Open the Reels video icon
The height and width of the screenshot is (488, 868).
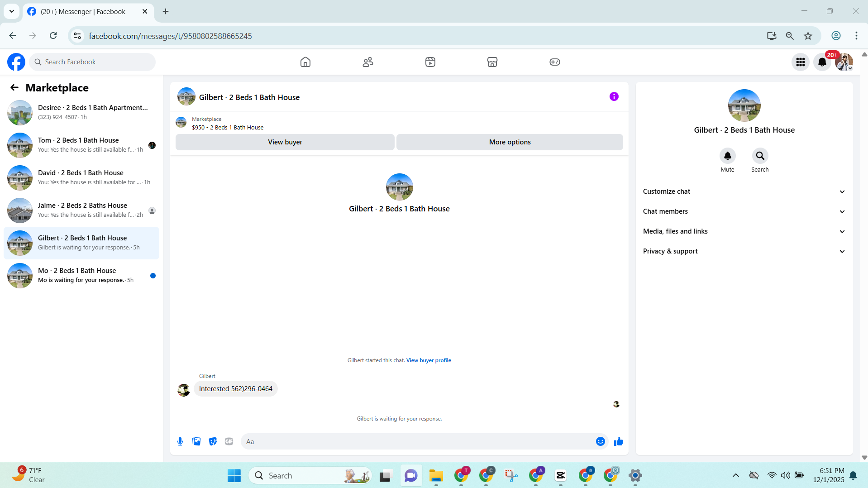[x=430, y=62]
